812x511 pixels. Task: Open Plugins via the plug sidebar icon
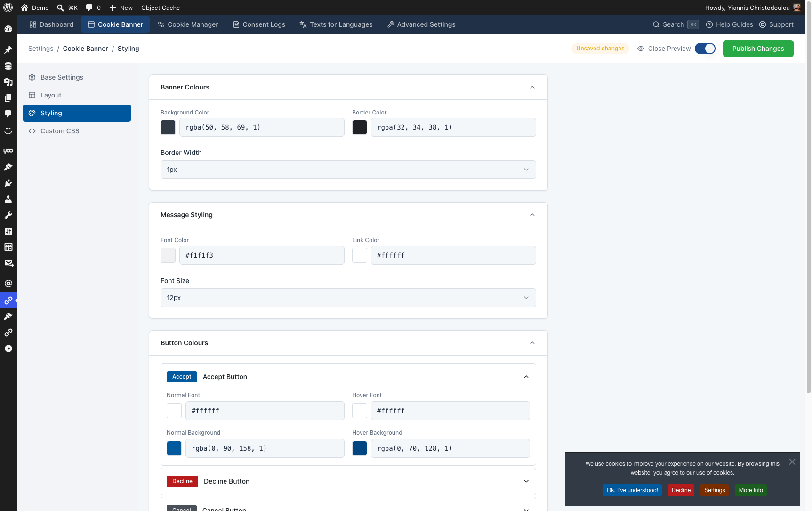click(8, 183)
